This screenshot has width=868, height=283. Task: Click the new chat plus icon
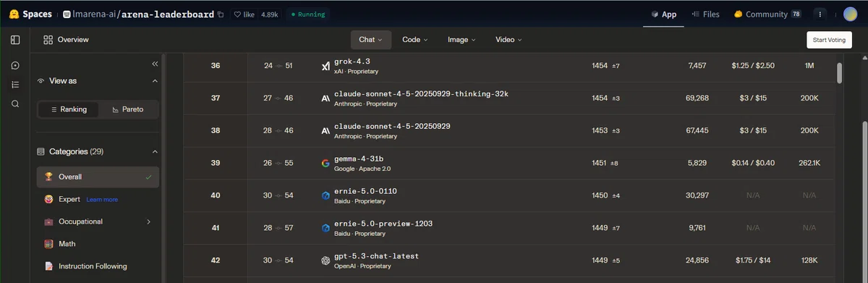[x=15, y=65]
